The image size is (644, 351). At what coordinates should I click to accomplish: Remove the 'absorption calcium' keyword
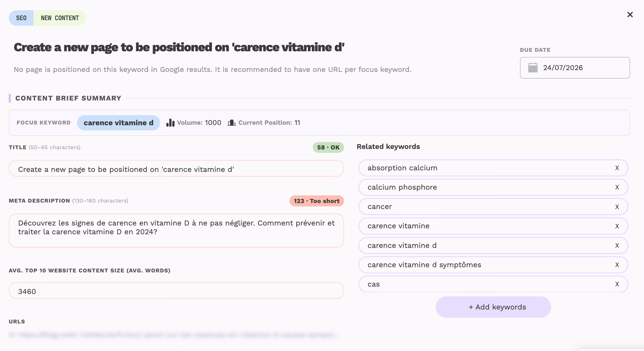tap(617, 168)
